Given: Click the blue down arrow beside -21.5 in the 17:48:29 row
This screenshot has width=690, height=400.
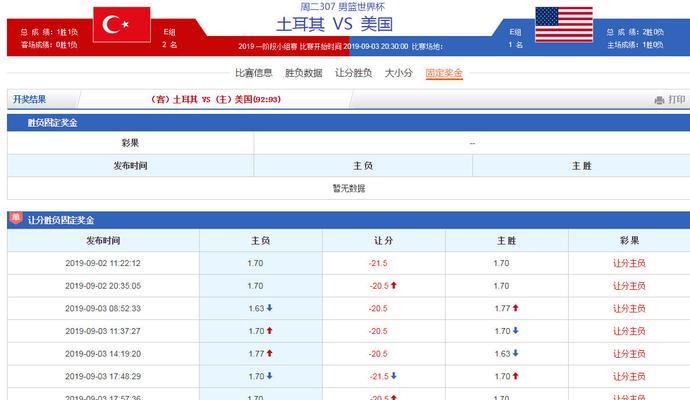Looking at the screenshot, I should 394,375.
